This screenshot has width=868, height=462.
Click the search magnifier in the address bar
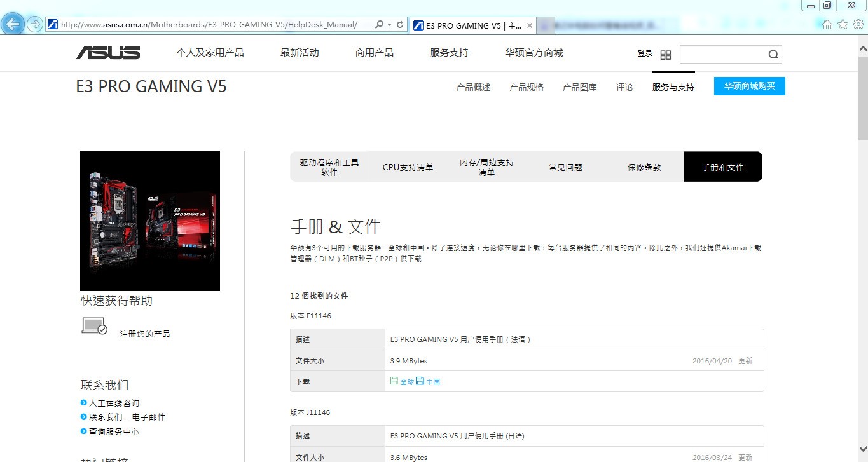point(380,25)
